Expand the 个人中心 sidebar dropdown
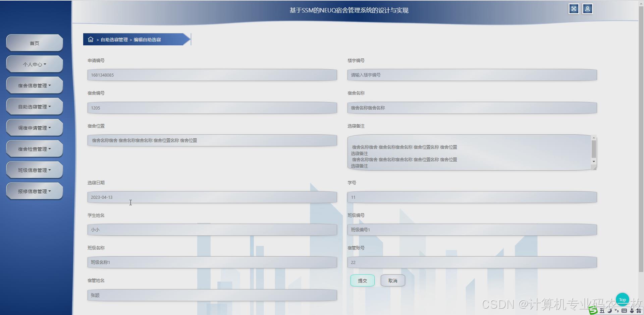 pos(34,64)
